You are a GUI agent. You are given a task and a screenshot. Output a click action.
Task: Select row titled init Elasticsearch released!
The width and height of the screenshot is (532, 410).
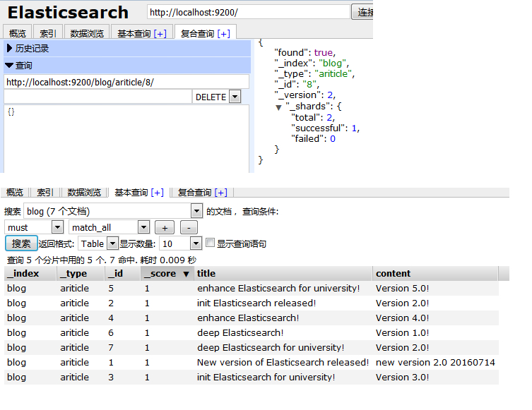(252, 303)
